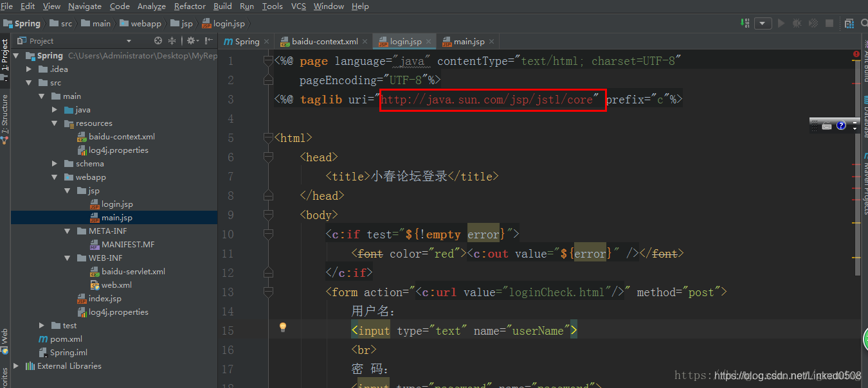Viewport: 868px width, 388px height.
Task: Click the blue IME help icon
Action: pyautogui.click(x=841, y=125)
